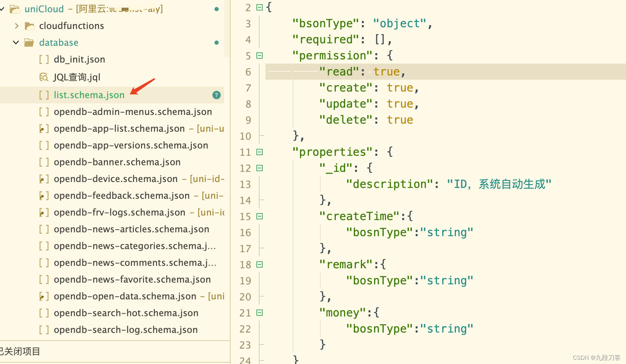Image resolution: width=626 pixels, height=364 pixels.
Task: Open opendb-app-list.schema.json
Action: pyautogui.click(x=119, y=129)
